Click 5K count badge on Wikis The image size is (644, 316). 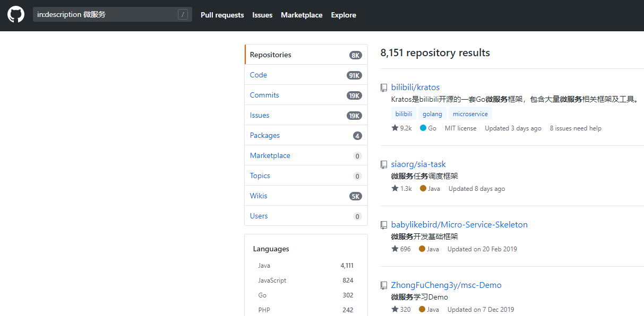[356, 196]
